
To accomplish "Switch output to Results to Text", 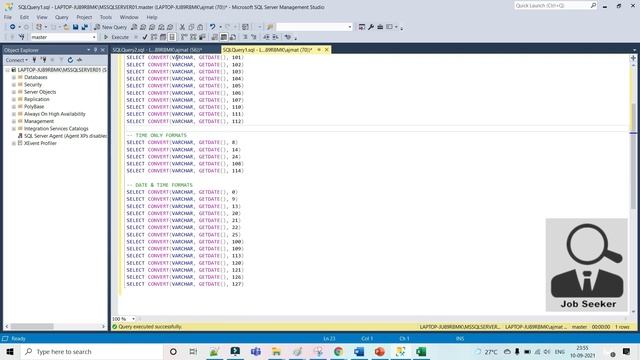I will click(x=215, y=37).
